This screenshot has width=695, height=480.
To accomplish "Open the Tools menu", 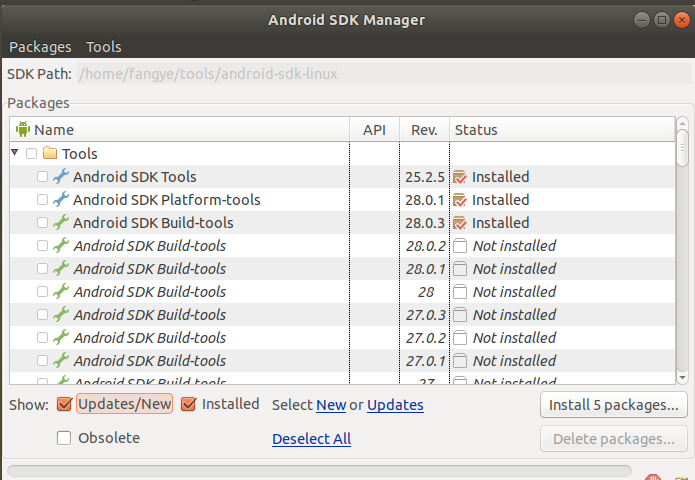I will 103,47.
